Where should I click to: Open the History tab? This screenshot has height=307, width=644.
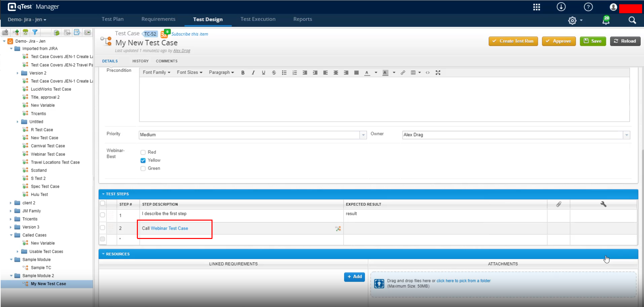point(140,61)
